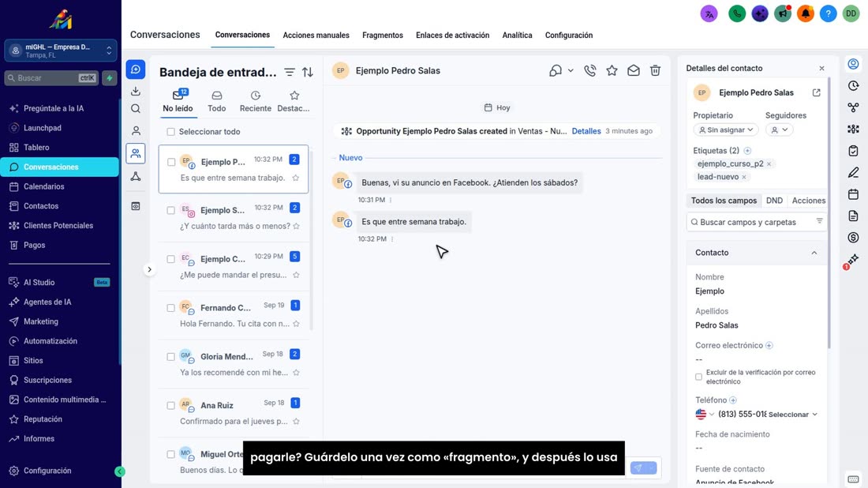868x488 pixels.
Task: Click Buscar campos y carpetas field
Action: [x=756, y=222]
